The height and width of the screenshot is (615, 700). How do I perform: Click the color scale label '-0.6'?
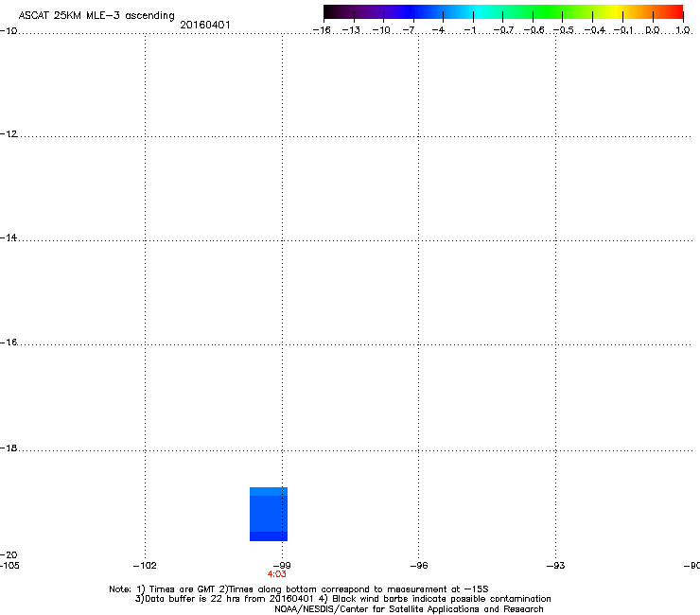pos(534,30)
